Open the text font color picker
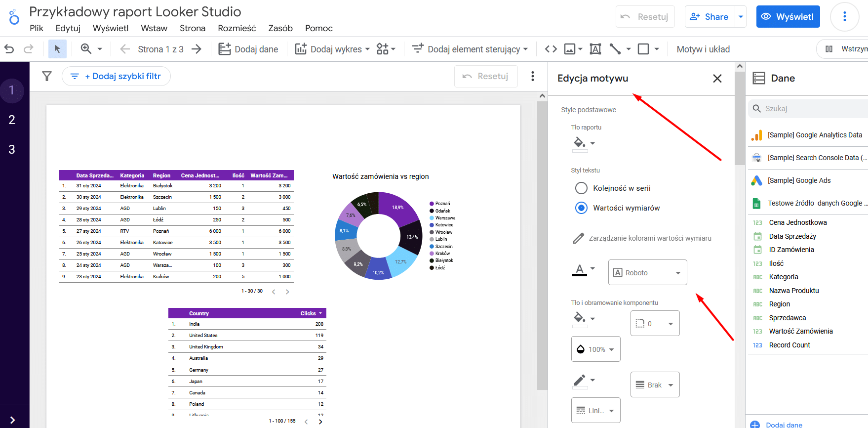This screenshot has height=428, width=868. tap(584, 270)
